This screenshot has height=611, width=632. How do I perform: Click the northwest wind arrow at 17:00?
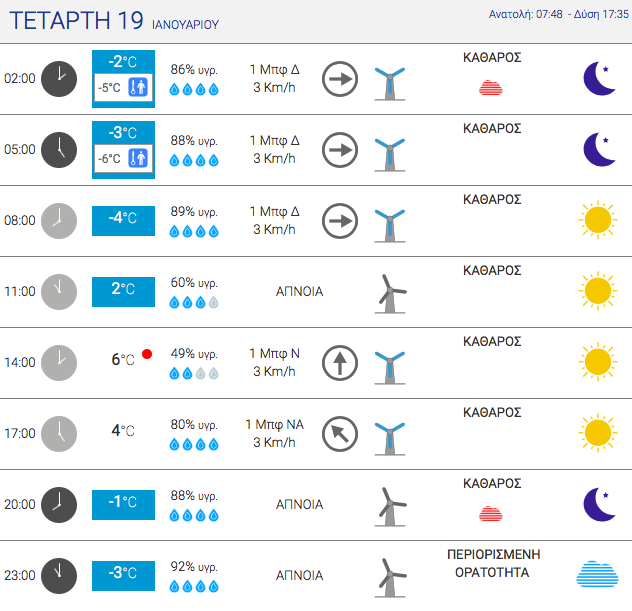point(340,434)
